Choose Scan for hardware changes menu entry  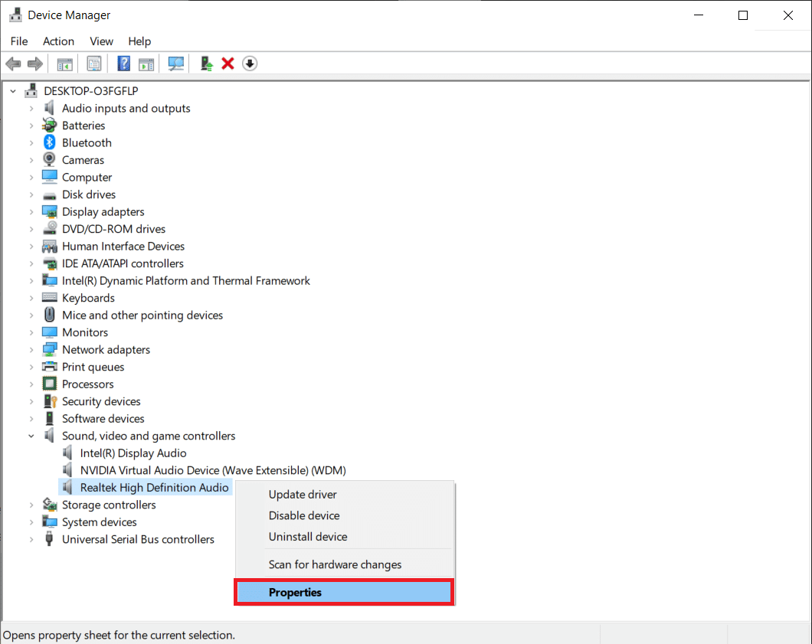tap(345, 564)
